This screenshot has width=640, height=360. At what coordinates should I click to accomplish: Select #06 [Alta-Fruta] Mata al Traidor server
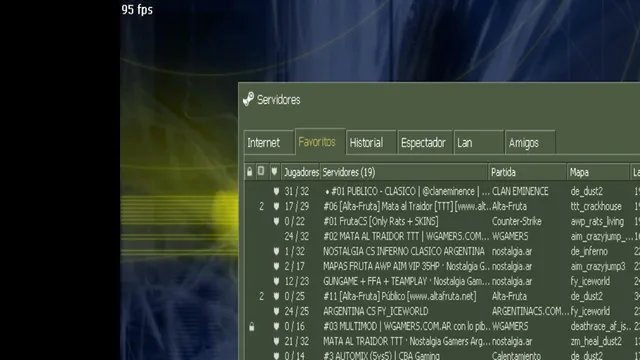click(x=407, y=207)
